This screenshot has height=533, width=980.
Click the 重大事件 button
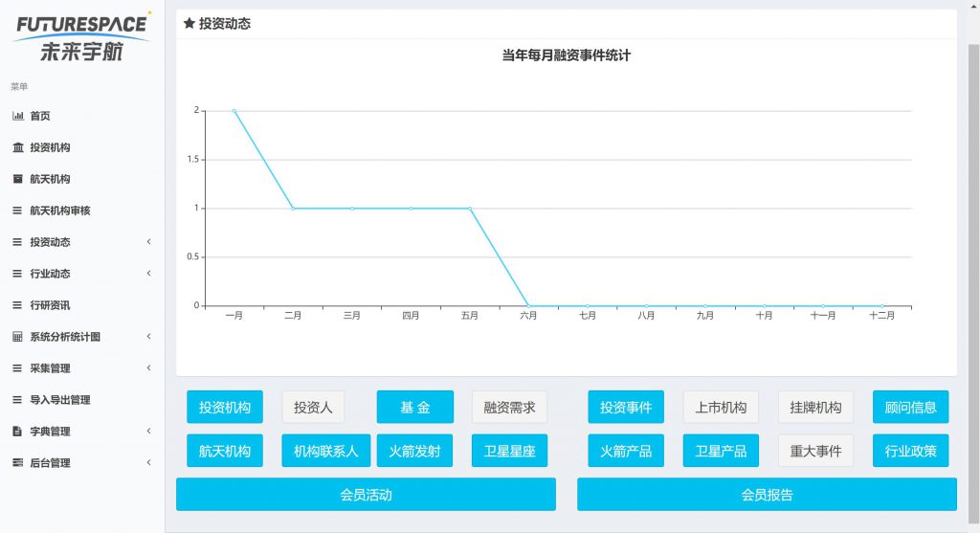pos(815,451)
